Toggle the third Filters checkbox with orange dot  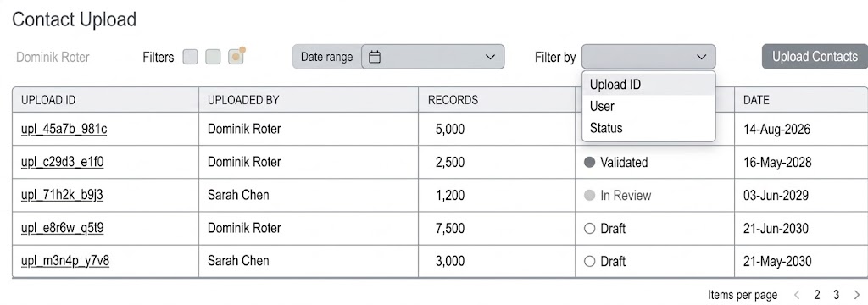236,57
